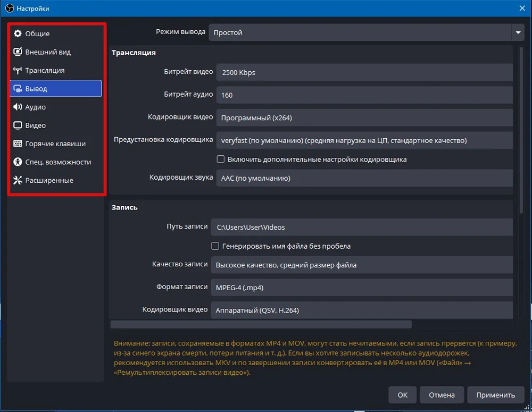Viewport: 532px width, 412px height.
Task: Click the speaker icon for Аудио
Action: (x=18, y=107)
